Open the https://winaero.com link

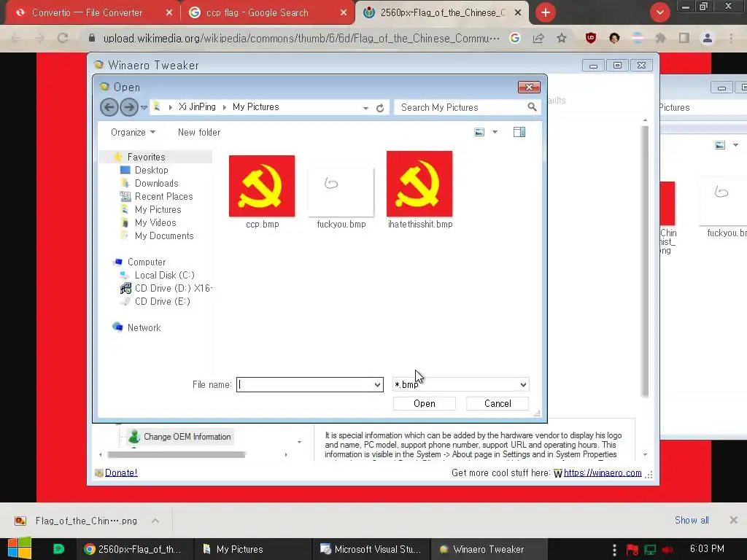click(603, 472)
